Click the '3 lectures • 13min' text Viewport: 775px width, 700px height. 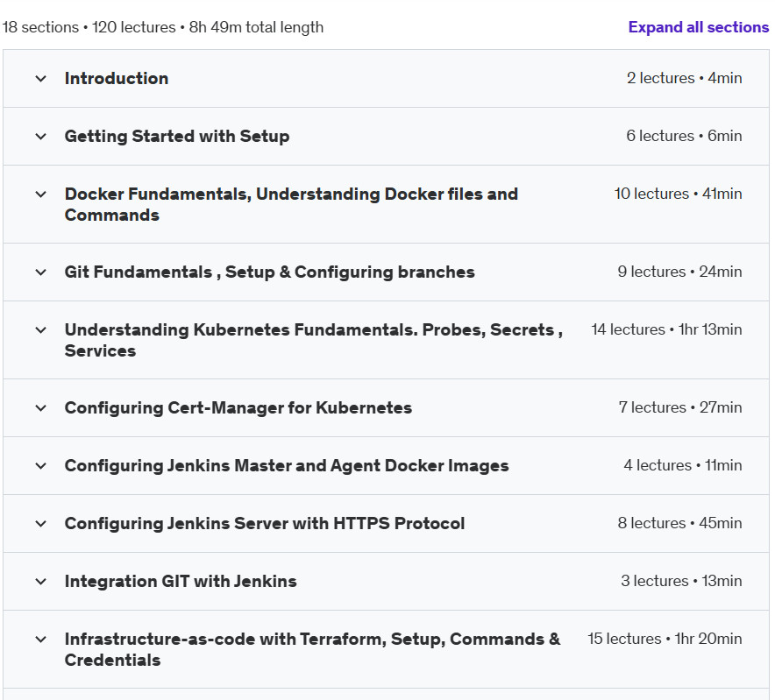point(681,581)
